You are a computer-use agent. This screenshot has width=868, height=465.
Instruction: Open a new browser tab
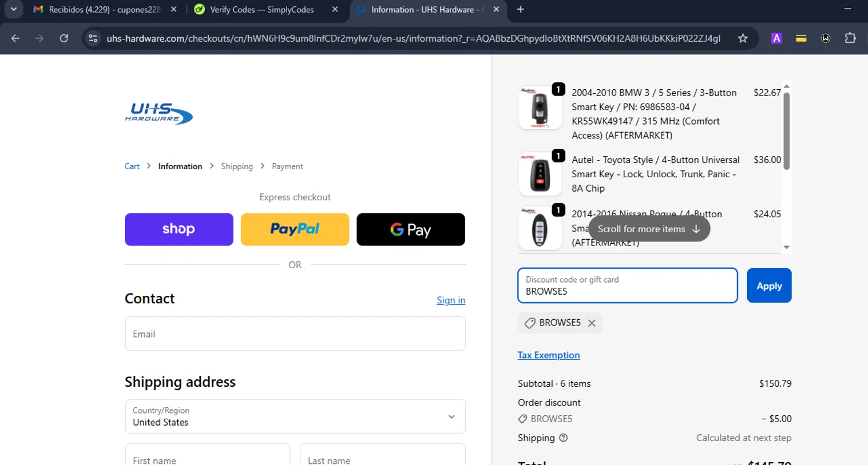coord(520,9)
